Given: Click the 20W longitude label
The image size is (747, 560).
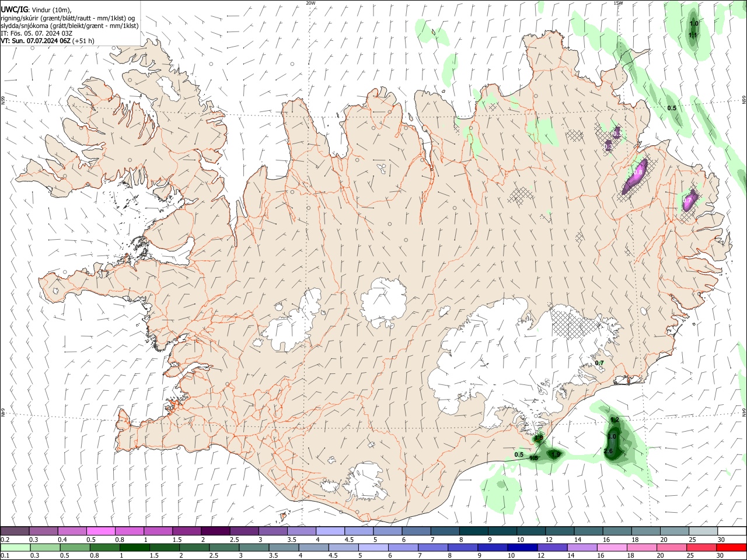Looking at the screenshot, I should pyautogui.click(x=310, y=3).
